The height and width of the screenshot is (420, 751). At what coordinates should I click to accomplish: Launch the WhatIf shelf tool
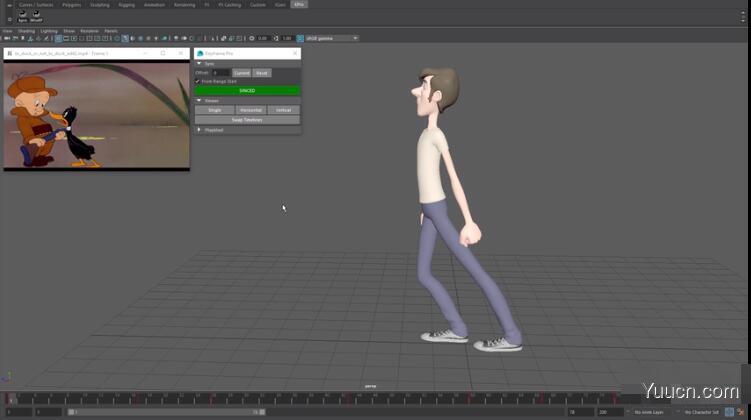[36, 16]
